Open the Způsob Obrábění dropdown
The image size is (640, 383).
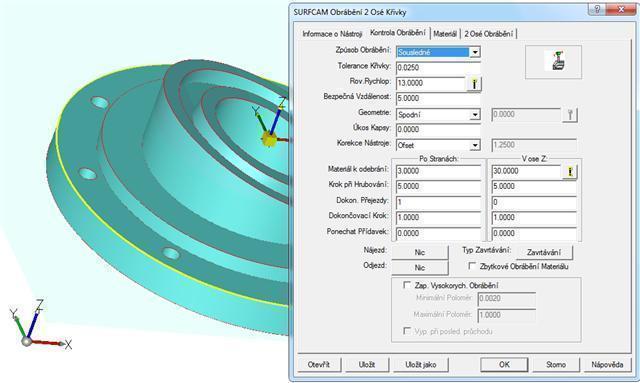pos(475,52)
